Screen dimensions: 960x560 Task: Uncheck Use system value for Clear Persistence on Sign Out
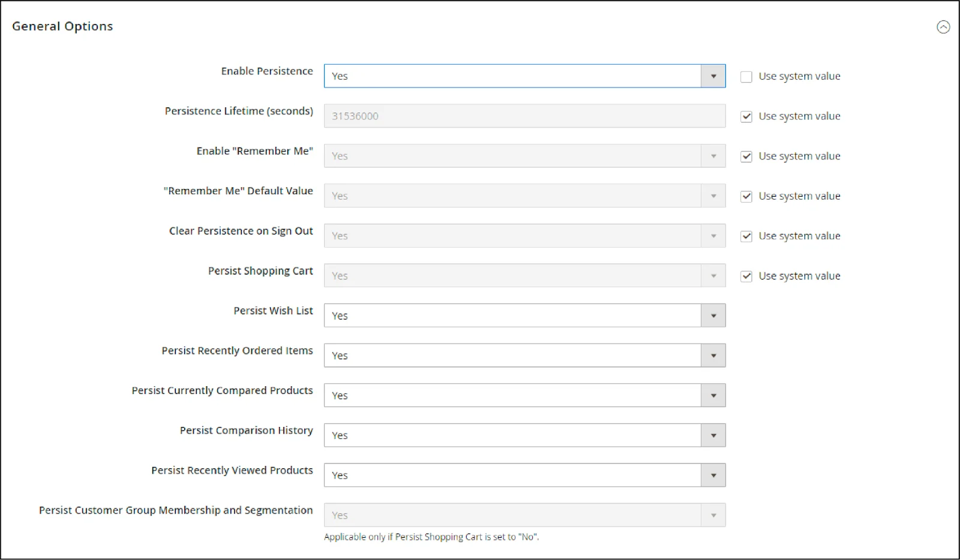(x=746, y=236)
